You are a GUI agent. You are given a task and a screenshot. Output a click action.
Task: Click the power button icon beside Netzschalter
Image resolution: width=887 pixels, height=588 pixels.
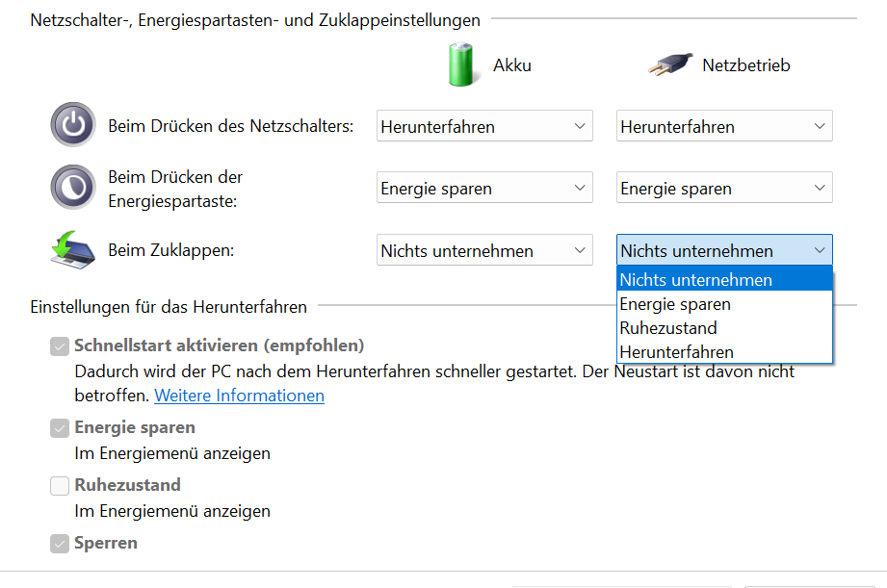click(73, 126)
